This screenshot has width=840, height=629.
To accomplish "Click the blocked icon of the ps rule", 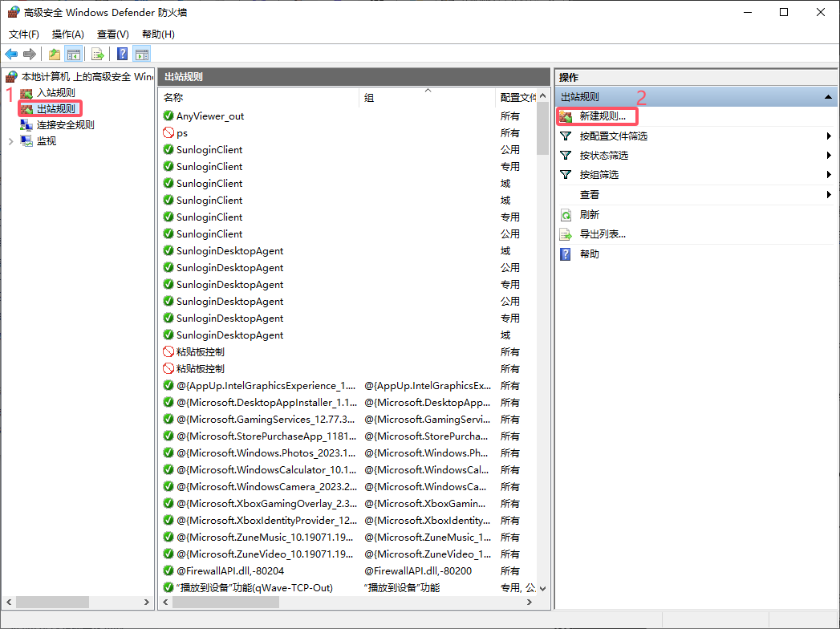I will [x=168, y=133].
